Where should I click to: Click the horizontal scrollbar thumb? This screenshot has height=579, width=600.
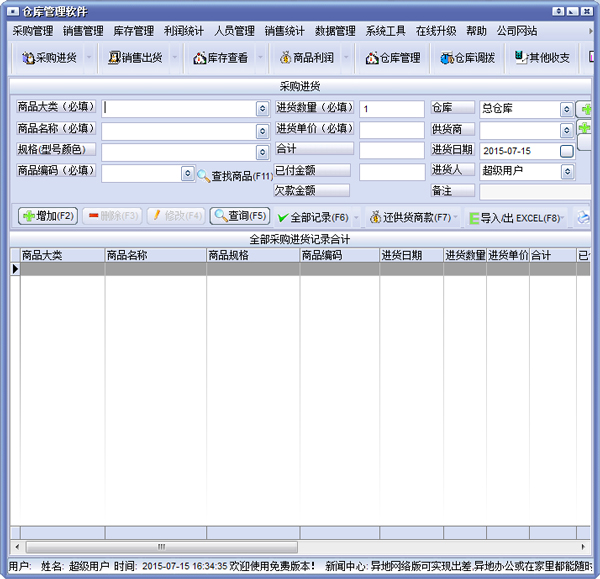[161, 546]
